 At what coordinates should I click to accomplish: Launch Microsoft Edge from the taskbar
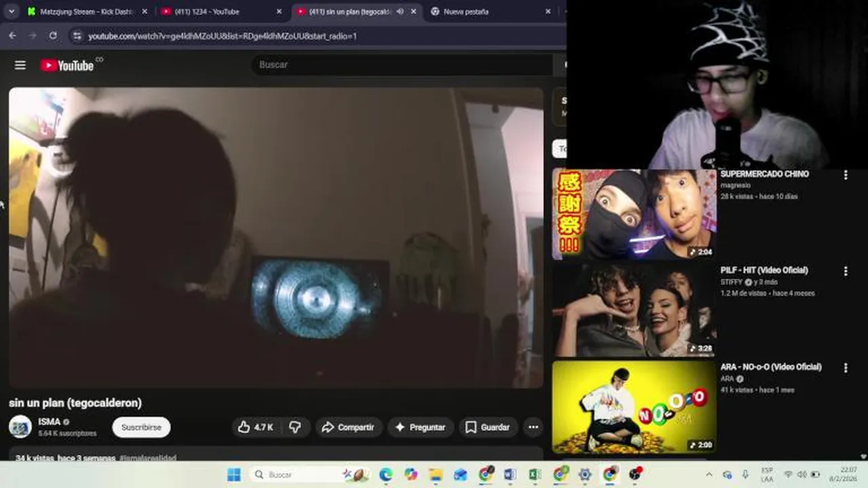pyautogui.click(x=386, y=474)
